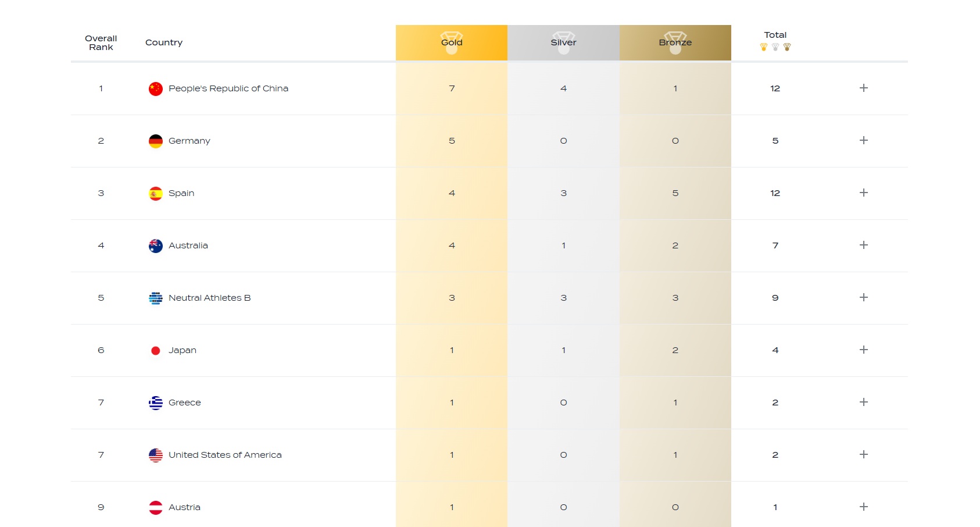Image resolution: width=980 pixels, height=527 pixels.
Task: Open Australia row plus expander
Action: [863, 245]
